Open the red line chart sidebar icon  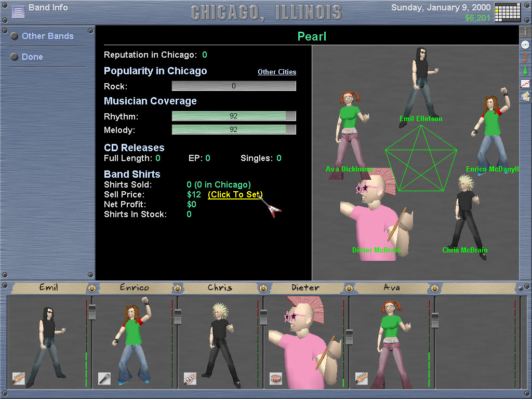tap(525, 83)
